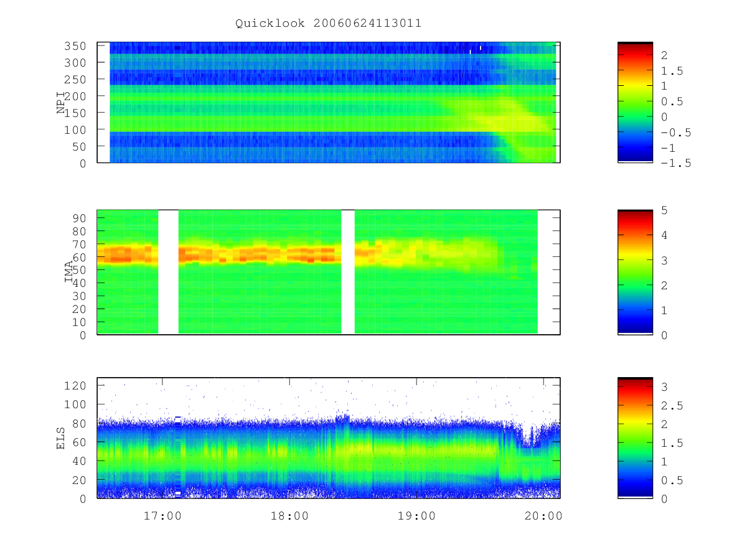This screenshot has width=747, height=560.
Task: Click the 19:00 time axis label
Action: (416, 516)
